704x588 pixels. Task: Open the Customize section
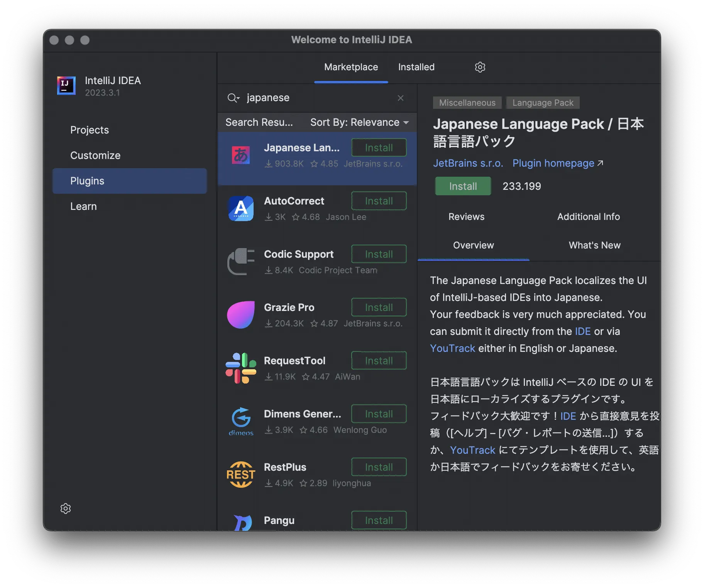(95, 155)
